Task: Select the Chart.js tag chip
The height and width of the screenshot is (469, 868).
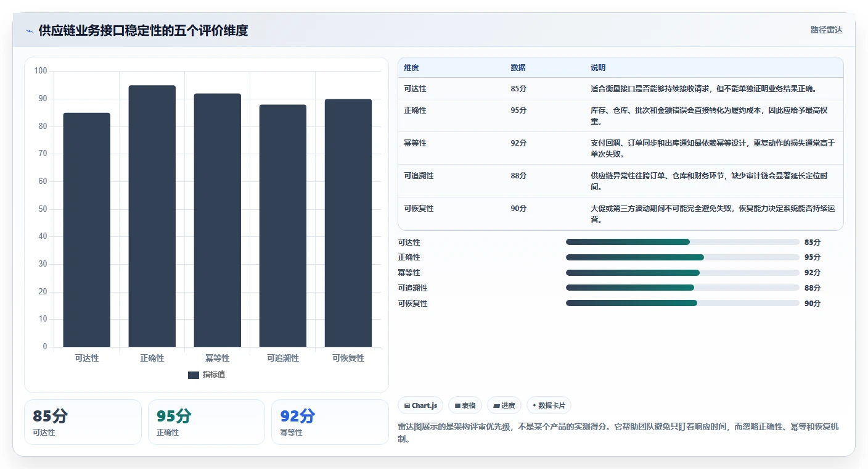Action: click(420, 405)
